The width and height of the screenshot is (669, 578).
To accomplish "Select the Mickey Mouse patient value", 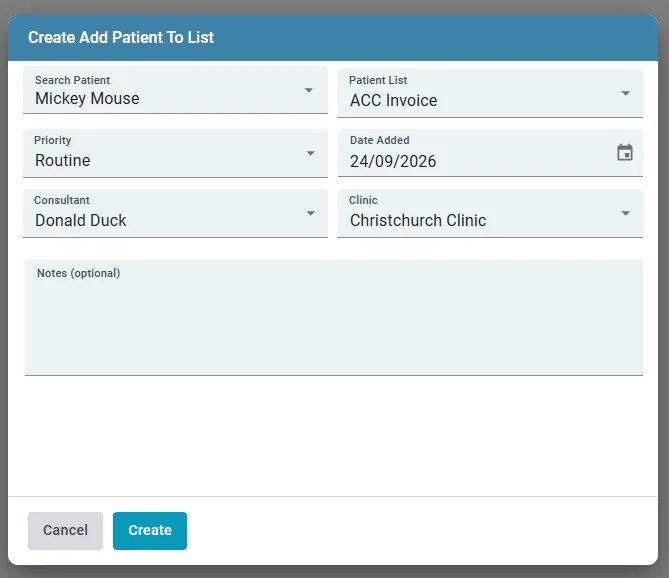I will coord(87,99).
